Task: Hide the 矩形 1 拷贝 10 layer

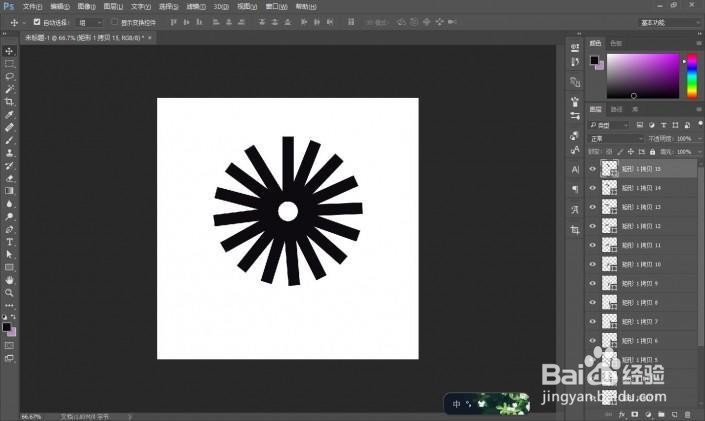Action: tap(593, 264)
